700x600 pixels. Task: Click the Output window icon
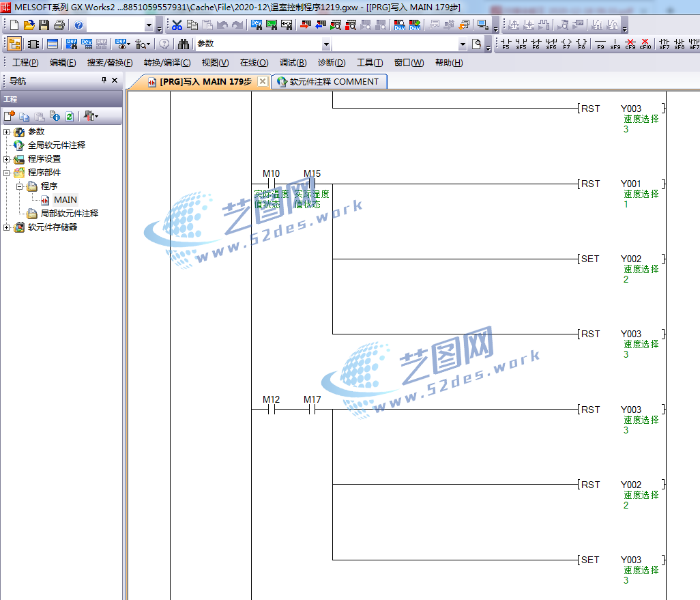click(53, 44)
